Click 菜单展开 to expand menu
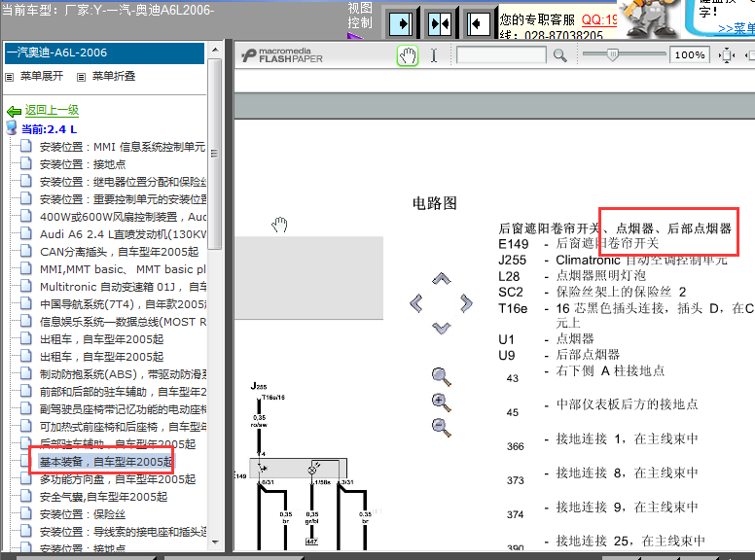The height and width of the screenshot is (560, 755). [x=42, y=76]
